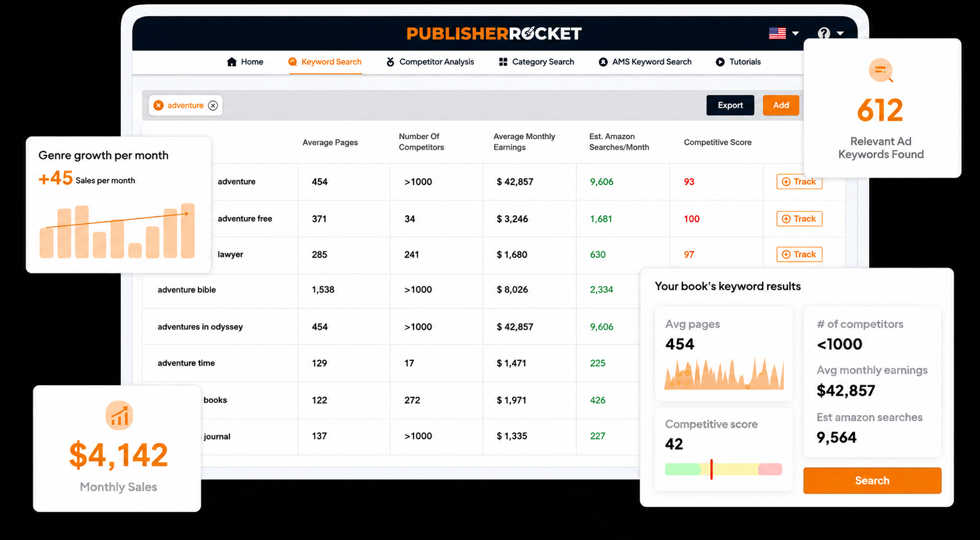Click the +45 sales per month value
The image size is (980, 540).
point(56,178)
